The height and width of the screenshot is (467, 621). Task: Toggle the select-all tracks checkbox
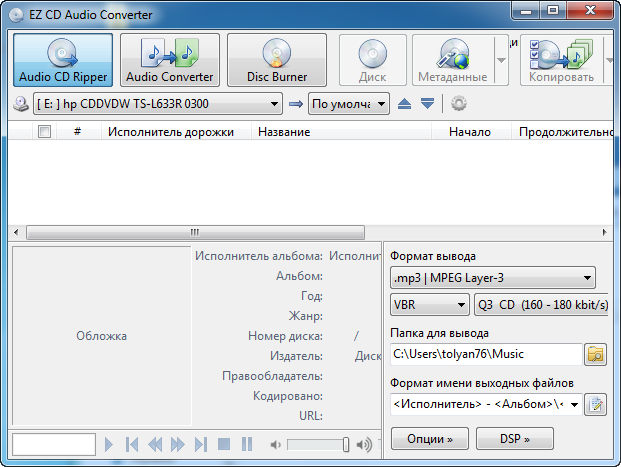pos(44,131)
